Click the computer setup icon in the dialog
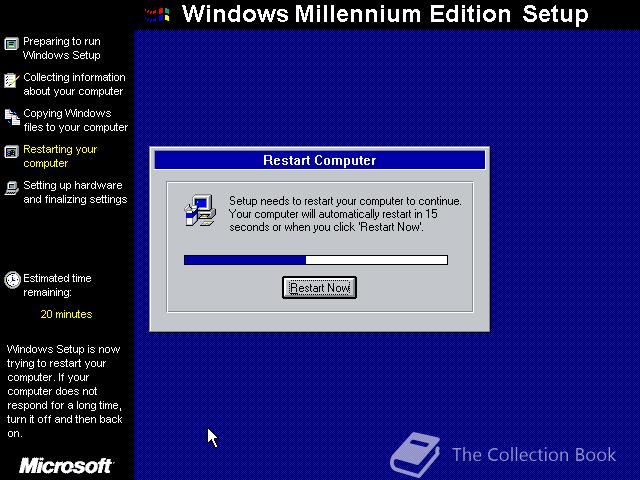This screenshot has width=640, height=480. point(200,210)
